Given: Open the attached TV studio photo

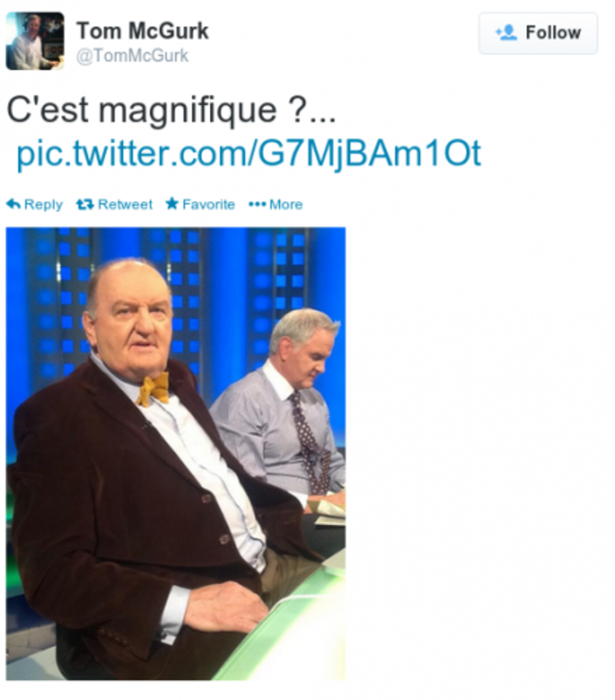Looking at the screenshot, I should 176,453.
